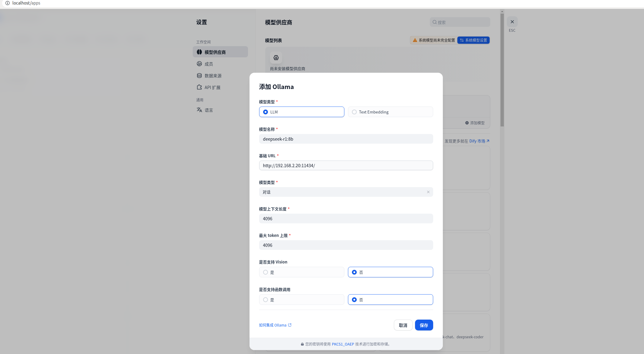Image resolution: width=644 pixels, height=354 pixels.
Task: Enable Vision support by choosing 是
Action: (266, 272)
